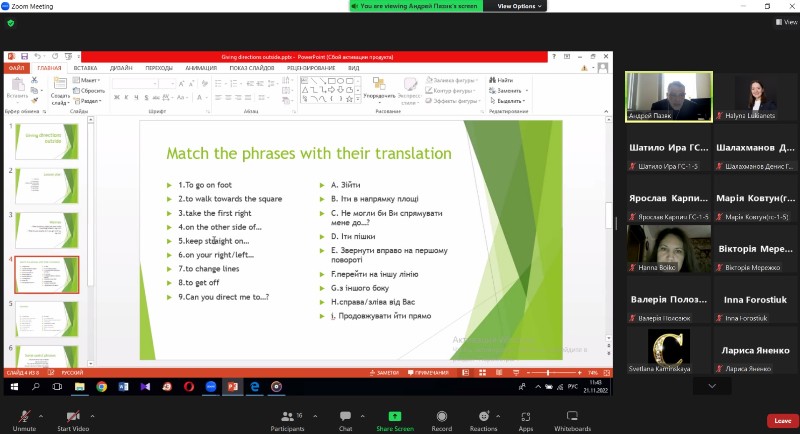Switch to the ВСТАВКА tab

click(85, 68)
